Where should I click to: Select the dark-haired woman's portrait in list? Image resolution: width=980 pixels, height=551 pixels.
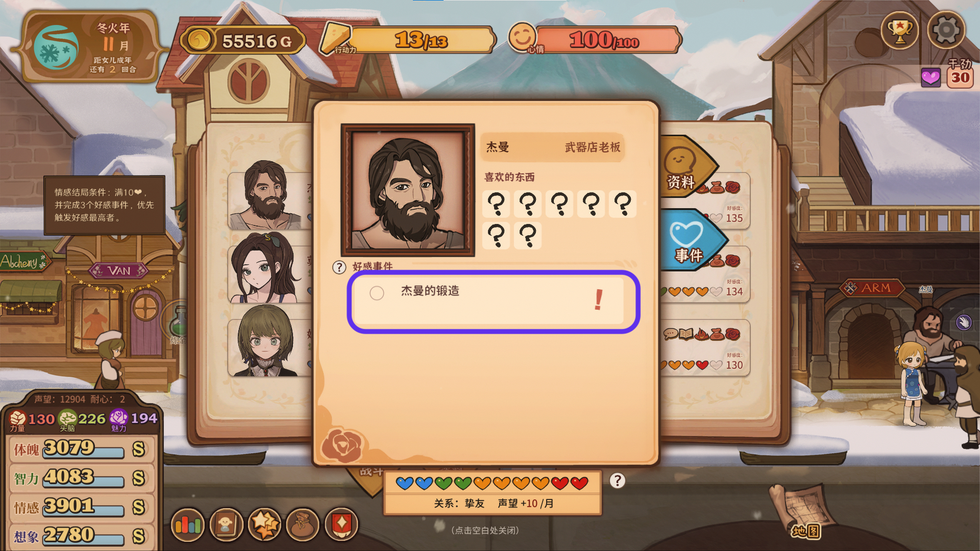[268, 267]
